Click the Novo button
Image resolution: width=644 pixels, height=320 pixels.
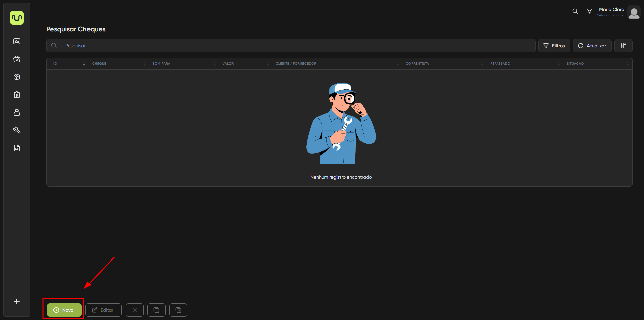tap(64, 310)
